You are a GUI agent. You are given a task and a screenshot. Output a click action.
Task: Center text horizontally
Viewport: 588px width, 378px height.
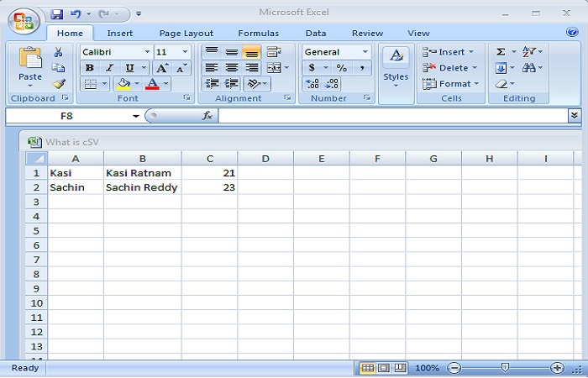[x=232, y=68]
